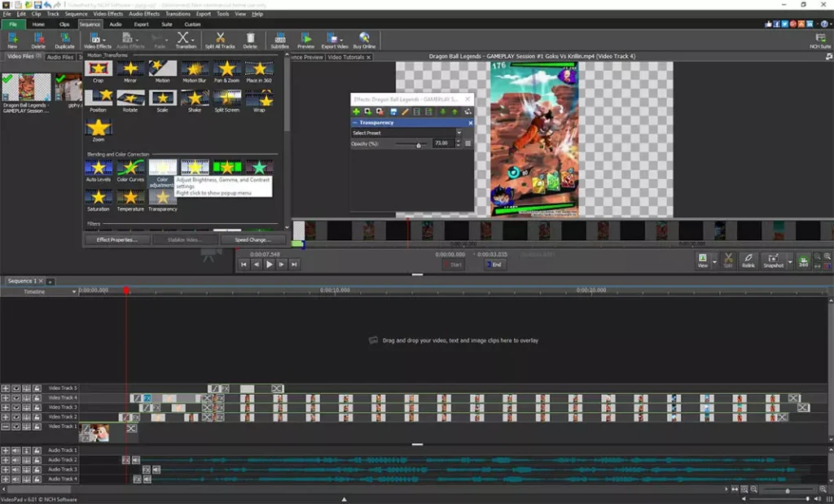Pick the Temperature effect
834x504 pixels.
point(130,197)
